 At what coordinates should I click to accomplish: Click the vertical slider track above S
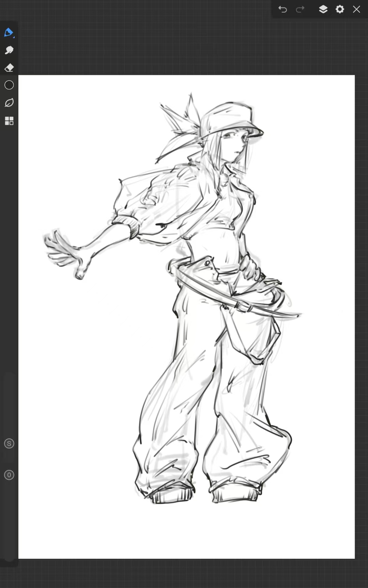9,402
